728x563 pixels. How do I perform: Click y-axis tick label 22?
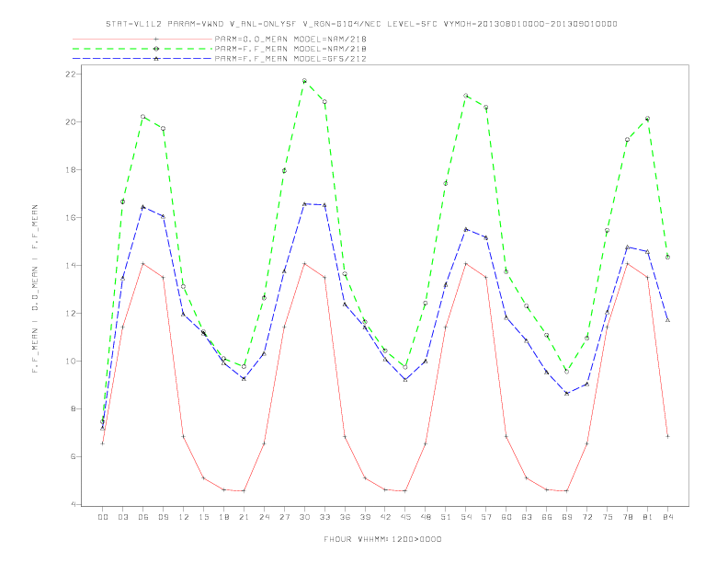(x=70, y=75)
